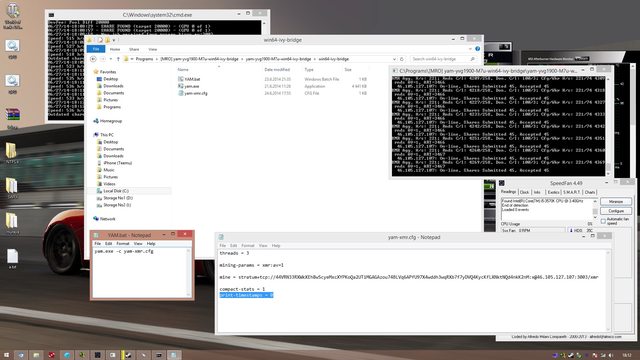Click the volume icon in the system tray
This screenshot has width=640, height=360.
click(x=611, y=356)
